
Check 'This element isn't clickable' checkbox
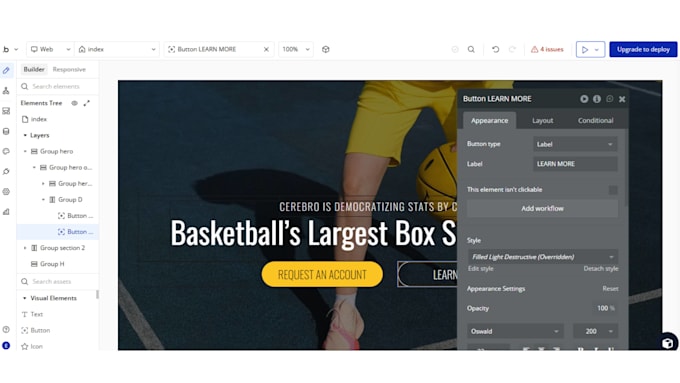point(613,190)
